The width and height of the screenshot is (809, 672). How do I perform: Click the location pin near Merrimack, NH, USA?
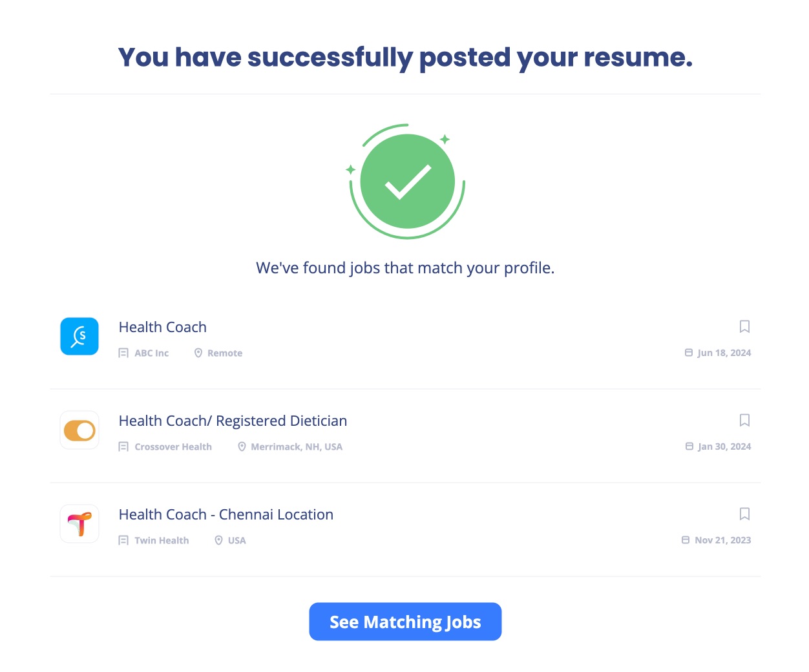pos(242,446)
